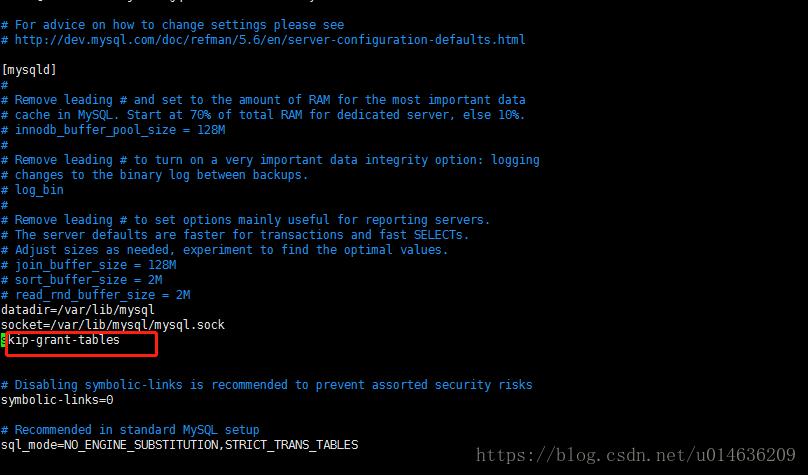Click the sql_mode=NO_ENGINE_SUBSTITUTION line
The width and height of the screenshot is (808, 475).
click(x=110, y=445)
